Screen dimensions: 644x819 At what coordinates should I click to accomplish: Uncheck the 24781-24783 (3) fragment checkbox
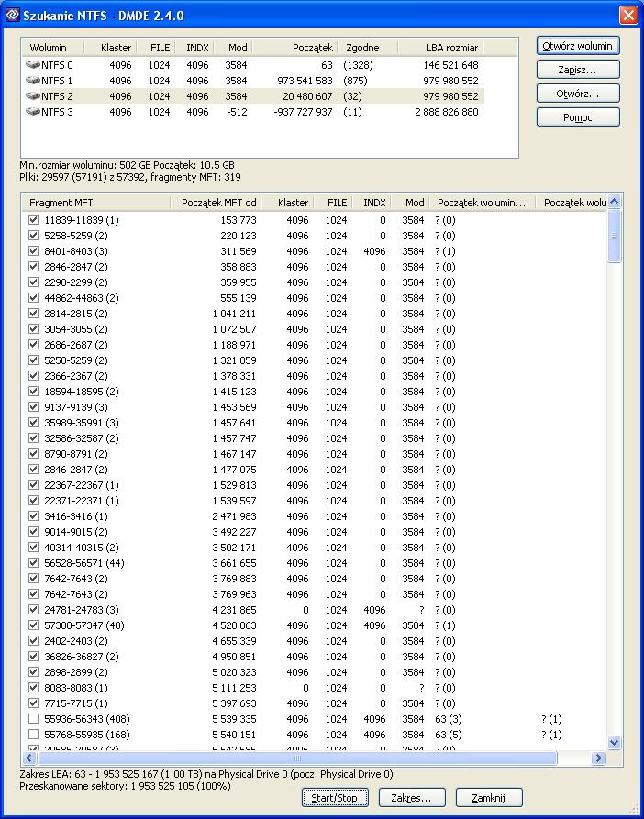coord(33,610)
